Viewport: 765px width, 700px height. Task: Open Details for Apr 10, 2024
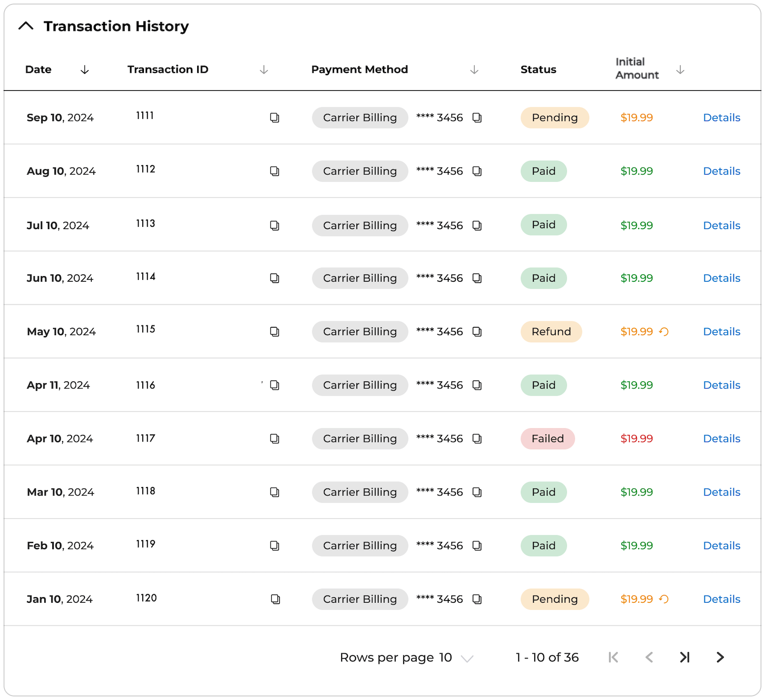721,438
